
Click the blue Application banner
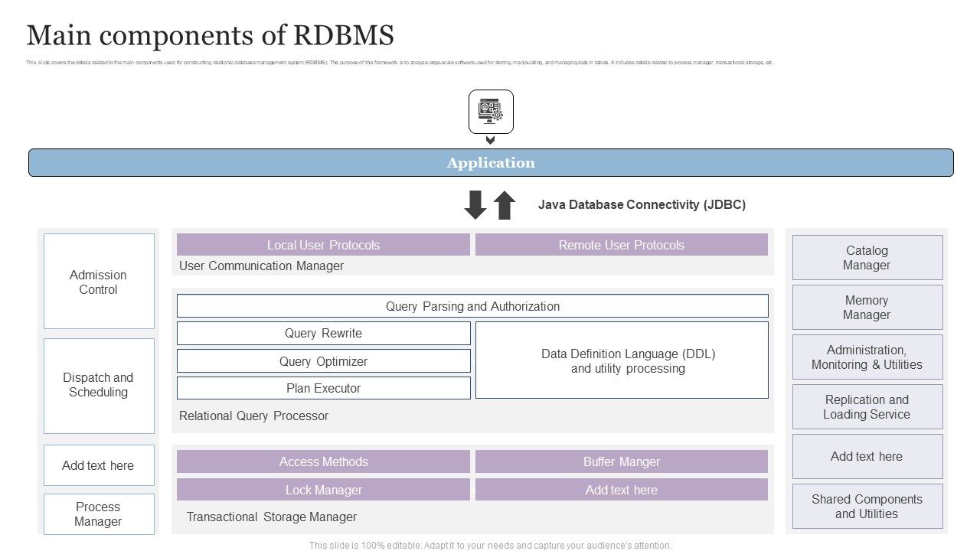pyautogui.click(x=490, y=162)
